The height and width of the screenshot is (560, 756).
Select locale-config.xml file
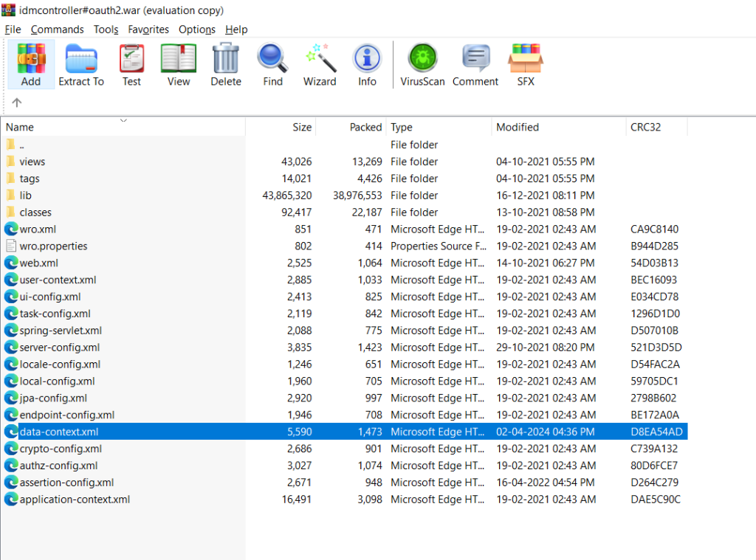61,364
